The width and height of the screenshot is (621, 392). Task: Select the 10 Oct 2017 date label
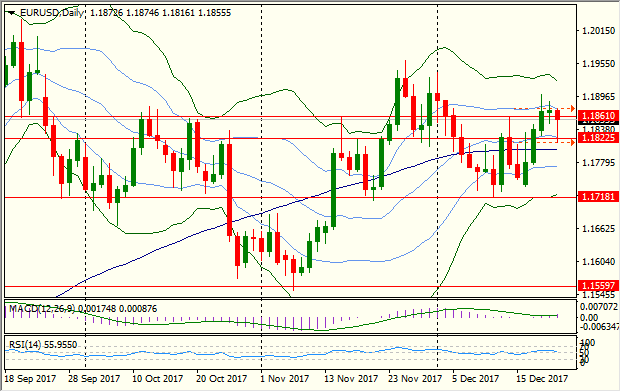click(158, 379)
